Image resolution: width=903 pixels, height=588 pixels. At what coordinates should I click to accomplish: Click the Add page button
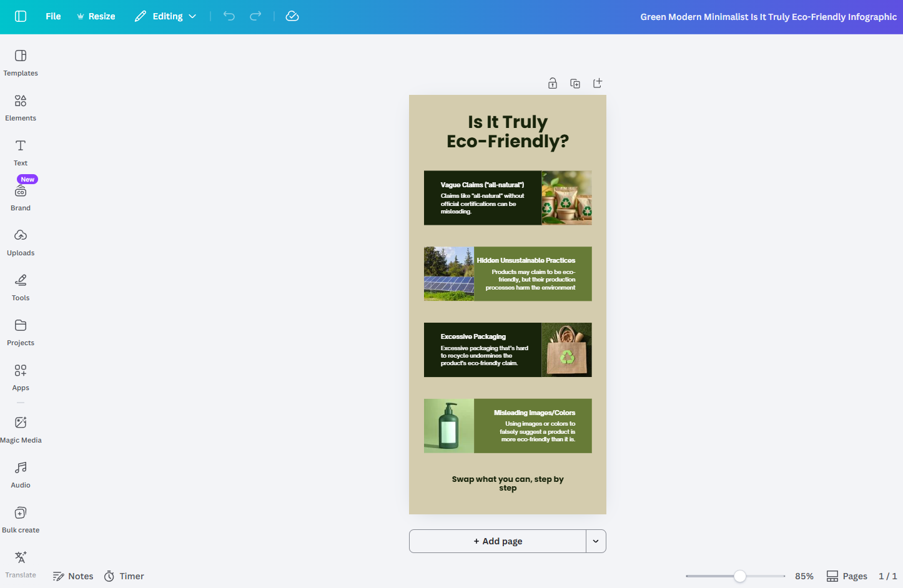click(497, 541)
